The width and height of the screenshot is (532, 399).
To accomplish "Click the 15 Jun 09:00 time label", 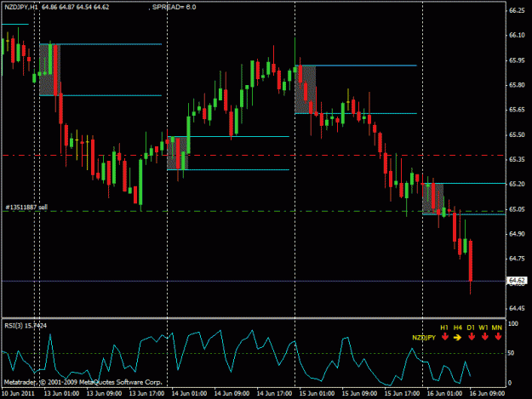I will coord(360,393).
